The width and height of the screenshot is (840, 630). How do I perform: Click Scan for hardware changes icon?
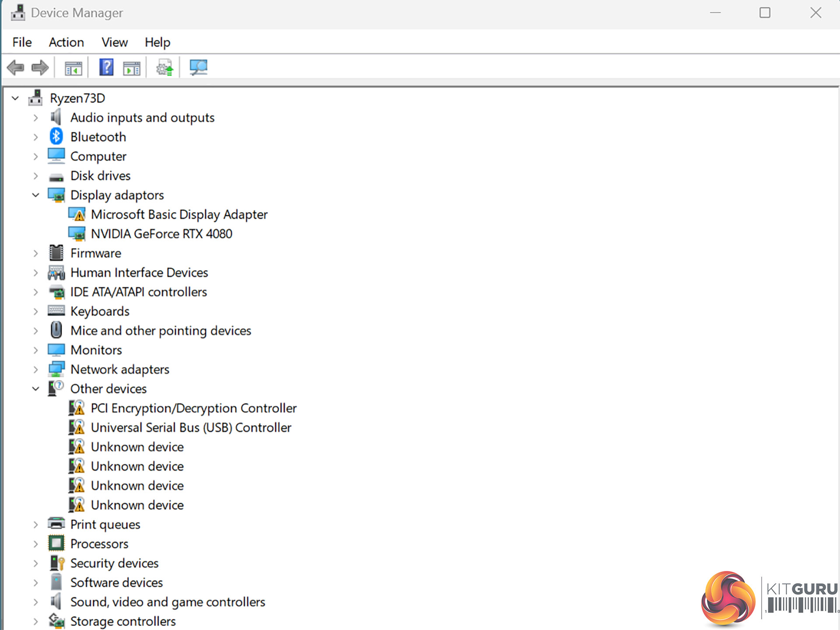coord(198,67)
